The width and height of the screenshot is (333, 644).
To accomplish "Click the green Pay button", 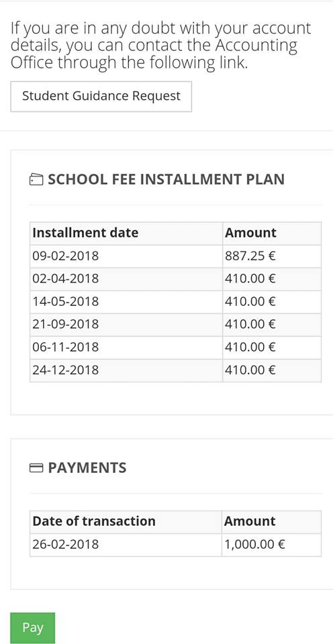I will pos(32,628).
